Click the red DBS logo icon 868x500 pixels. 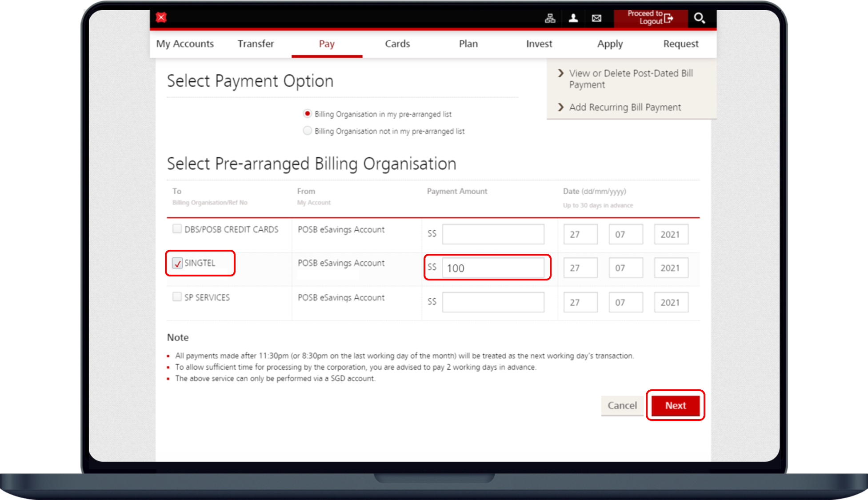161,17
